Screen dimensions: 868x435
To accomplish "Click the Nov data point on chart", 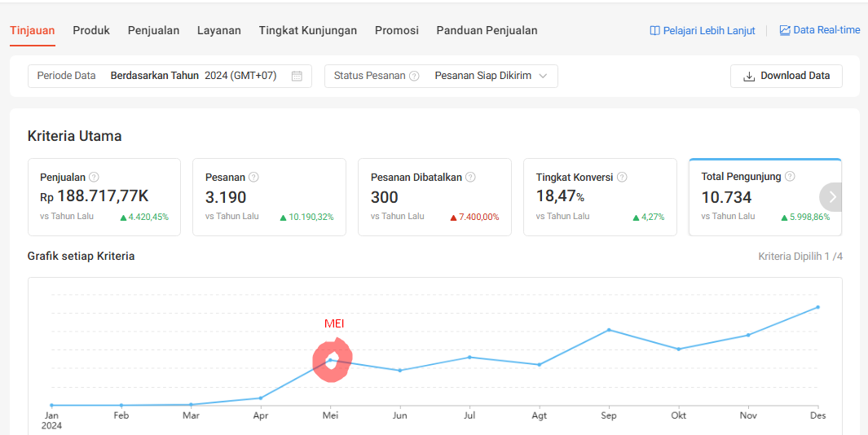I will tap(748, 335).
